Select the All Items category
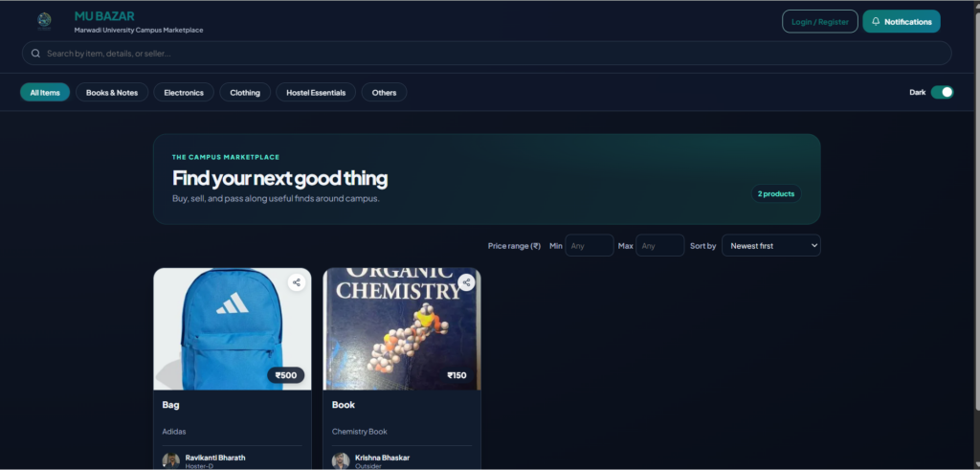This screenshot has height=470, width=980. [45, 93]
